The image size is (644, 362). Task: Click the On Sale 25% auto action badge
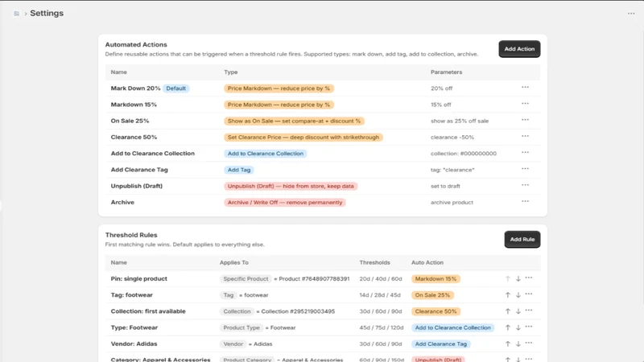click(x=432, y=295)
